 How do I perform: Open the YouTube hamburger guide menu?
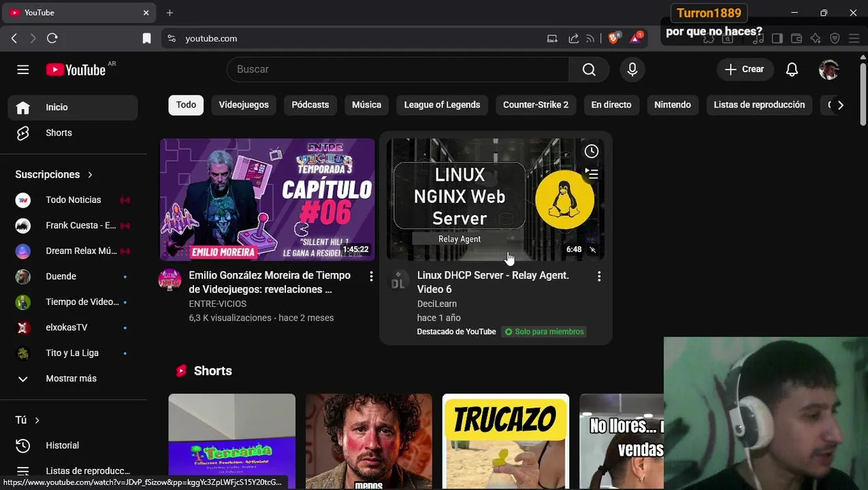coord(22,69)
